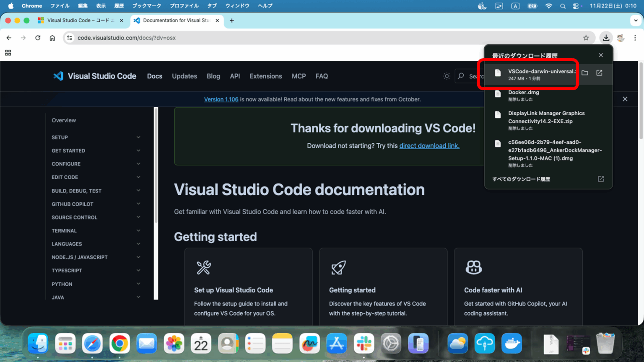The width and height of the screenshot is (644, 362).
Task: Open site search with the magnifier icon
Action: 460,76
